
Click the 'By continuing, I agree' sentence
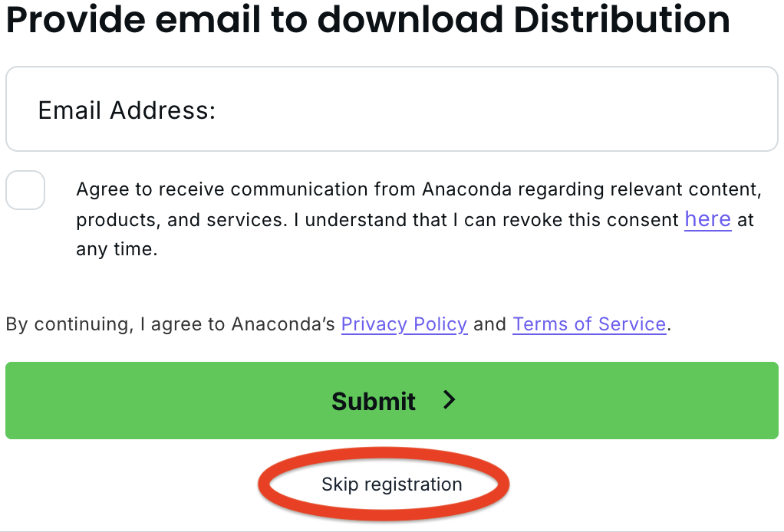point(338,324)
